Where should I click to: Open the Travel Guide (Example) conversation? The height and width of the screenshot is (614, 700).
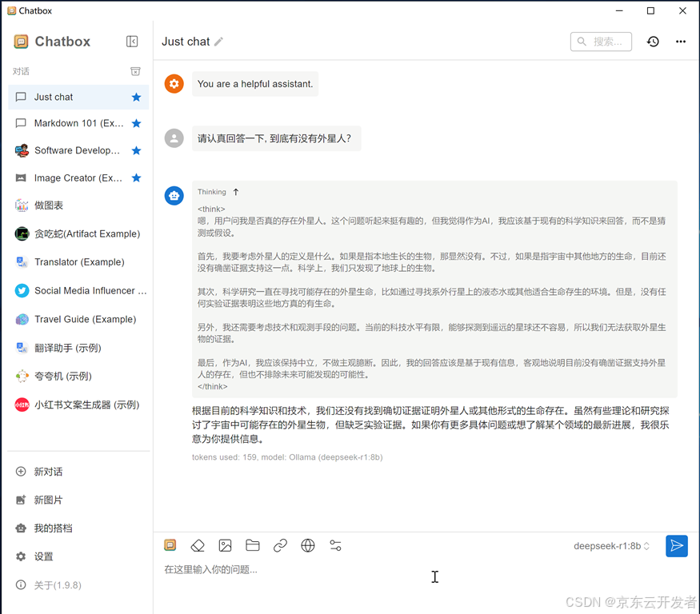click(78, 319)
